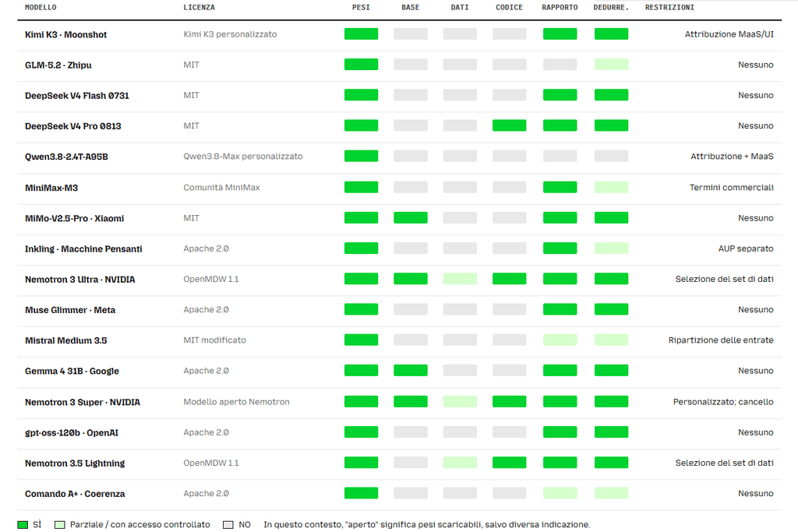Viewport: 798px width, 532px height.
Task: Click the gpt-oss-120b · OpenAI model name
Action: pos(71,432)
